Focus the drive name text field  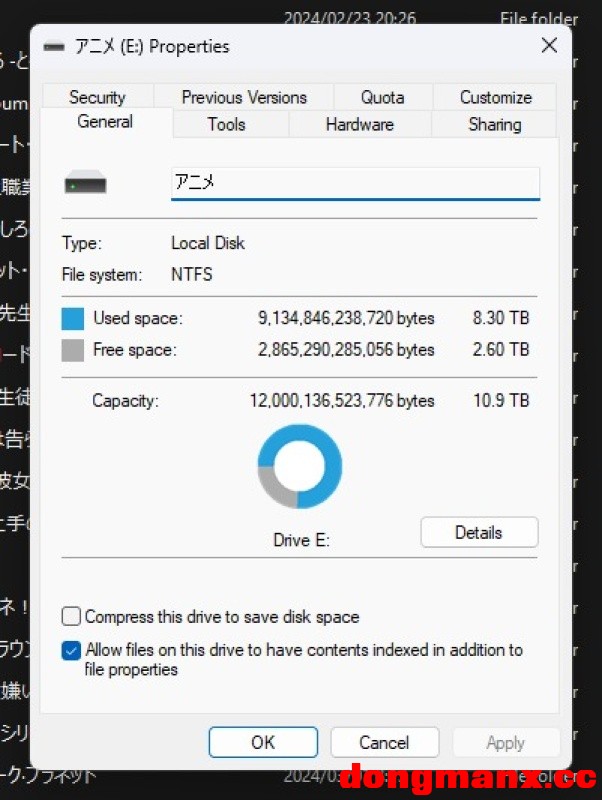tap(355, 182)
